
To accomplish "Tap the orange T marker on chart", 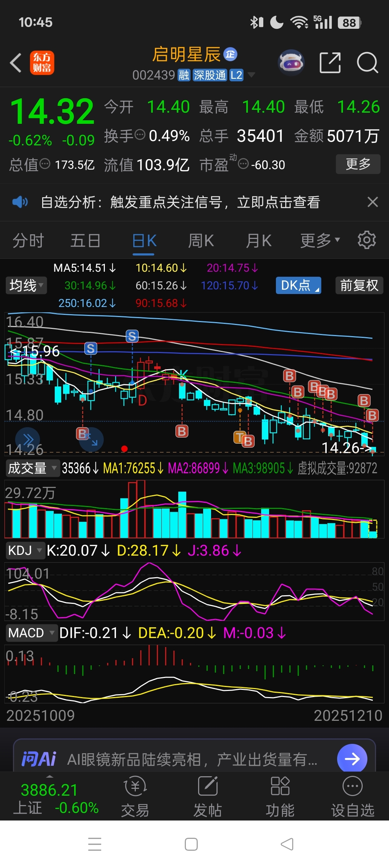I will pyautogui.click(x=239, y=437).
